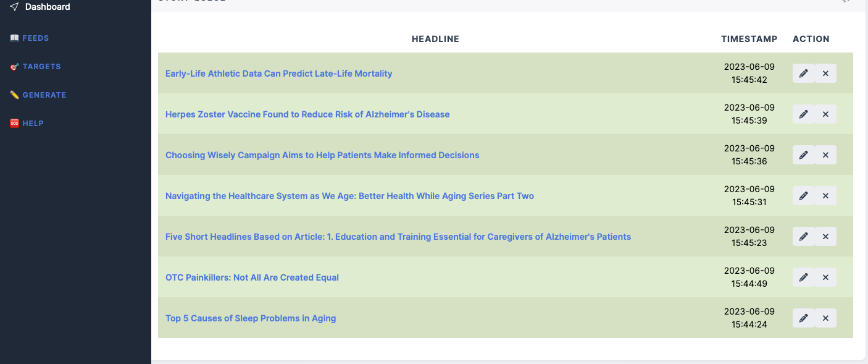Select the timestamp 2023-06-09 15:45:39

(749, 114)
